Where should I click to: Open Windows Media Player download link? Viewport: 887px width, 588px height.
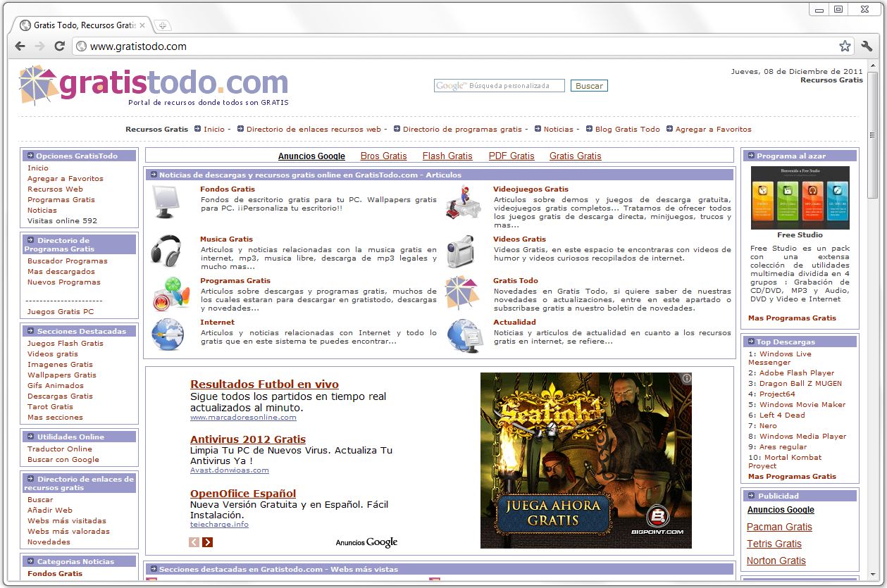pos(803,437)
